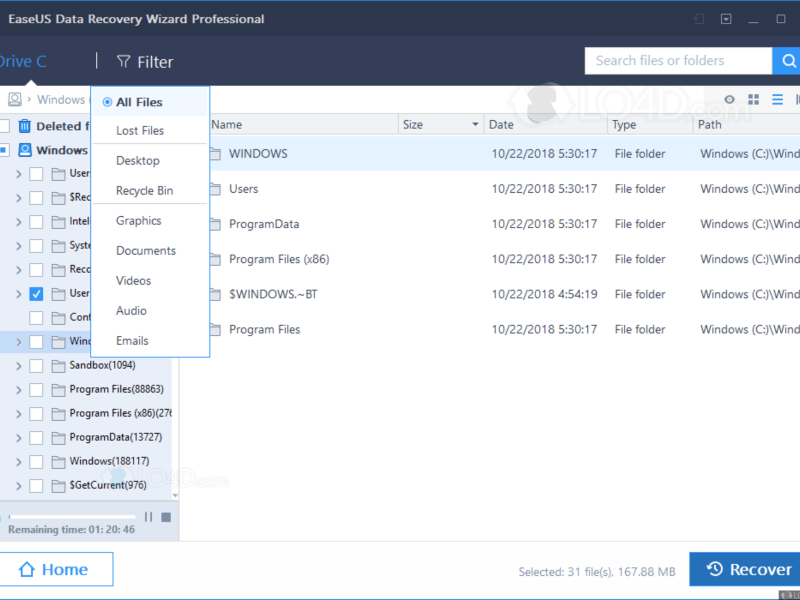Expand the Program Files(88863) tree node
Screen dimensions: 800x600
(x=19, y=390)
